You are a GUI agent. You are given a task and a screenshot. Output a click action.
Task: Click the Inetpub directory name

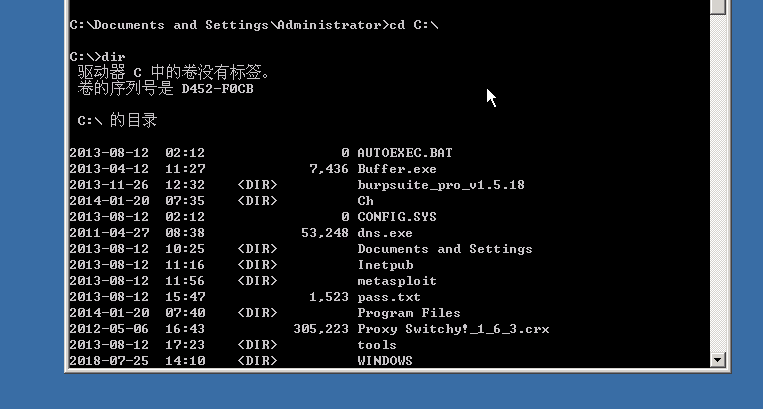tap(385, 265)
